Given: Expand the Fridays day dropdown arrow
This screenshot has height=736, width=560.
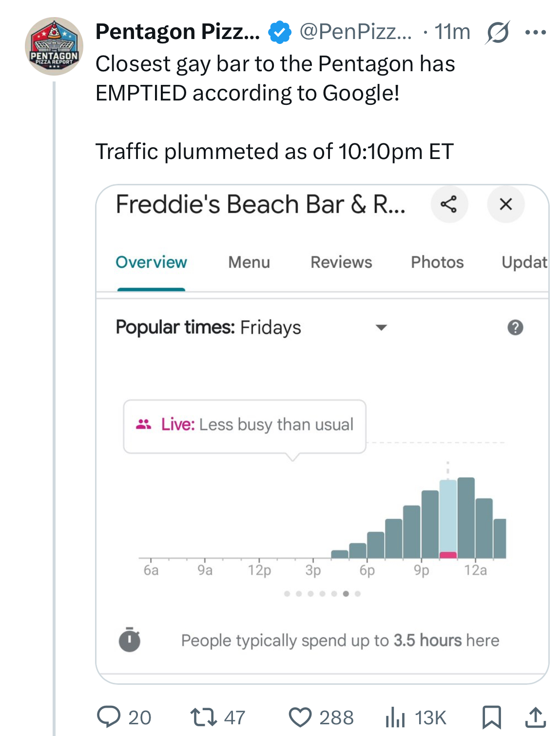Looking at the screenshot, I should pyautogui.click(x=381, y=327).
